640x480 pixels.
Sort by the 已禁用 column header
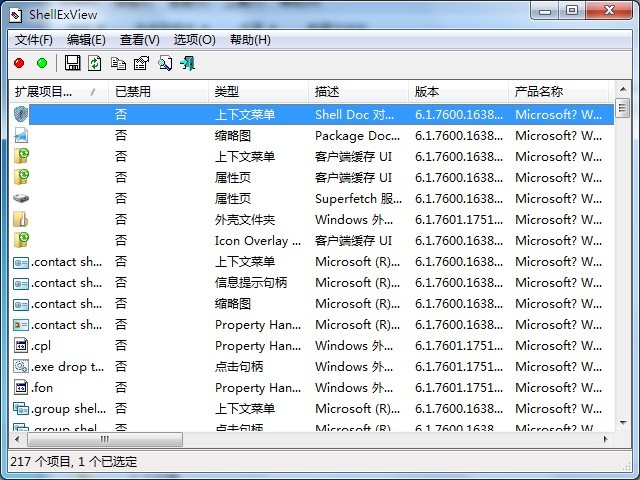coord(133,92)
